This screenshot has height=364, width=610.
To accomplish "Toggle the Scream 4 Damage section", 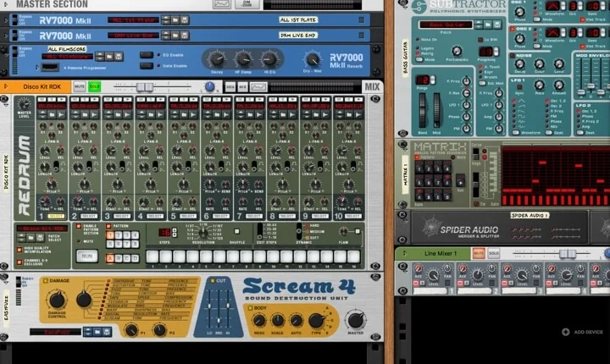I will coord(46,280).
